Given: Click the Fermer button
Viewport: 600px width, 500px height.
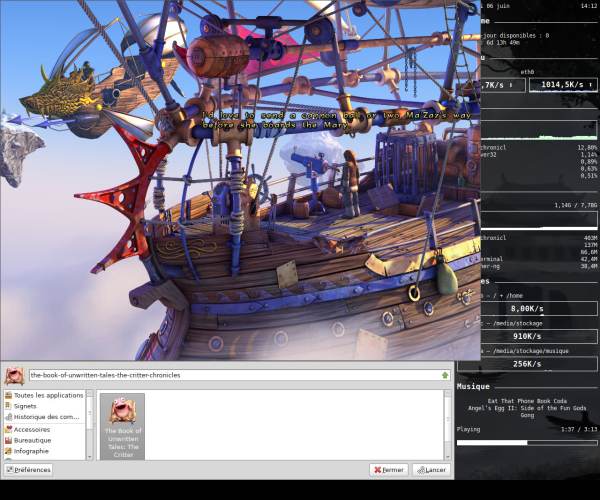Looking at the screenshot, I should coord(389,470).
